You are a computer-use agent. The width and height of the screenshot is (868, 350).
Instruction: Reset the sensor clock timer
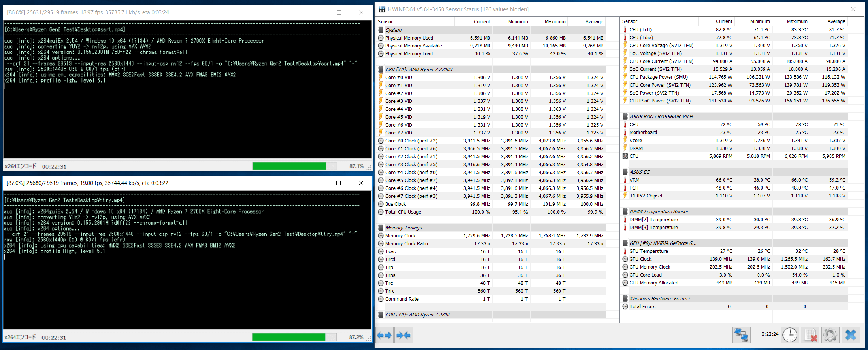pos(790,335)
